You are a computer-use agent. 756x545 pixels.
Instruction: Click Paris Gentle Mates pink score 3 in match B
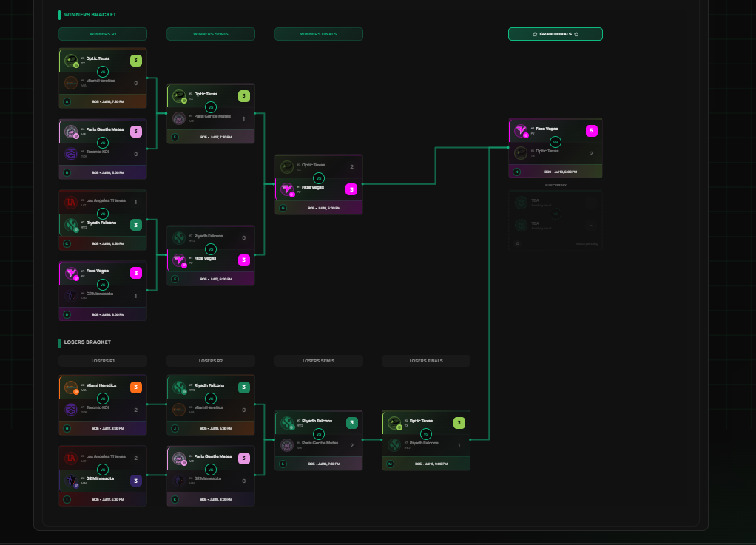pyautogui.click(x=136, y=132)
